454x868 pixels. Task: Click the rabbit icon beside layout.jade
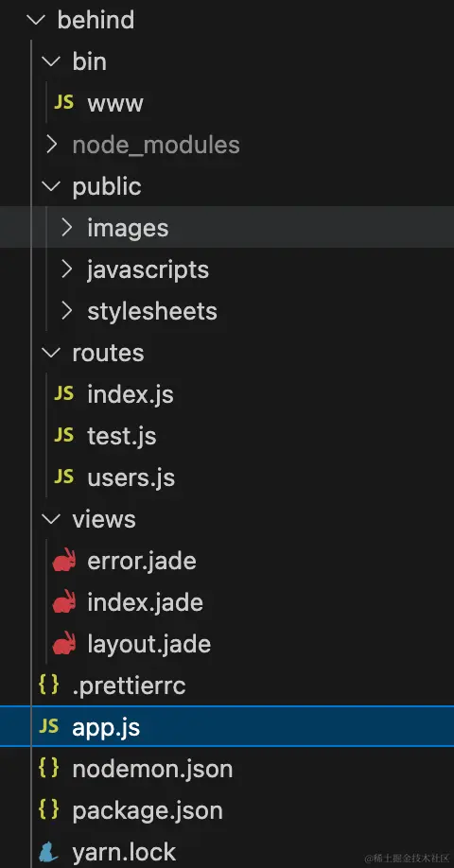pyautogui.click(x=64, y=643)
